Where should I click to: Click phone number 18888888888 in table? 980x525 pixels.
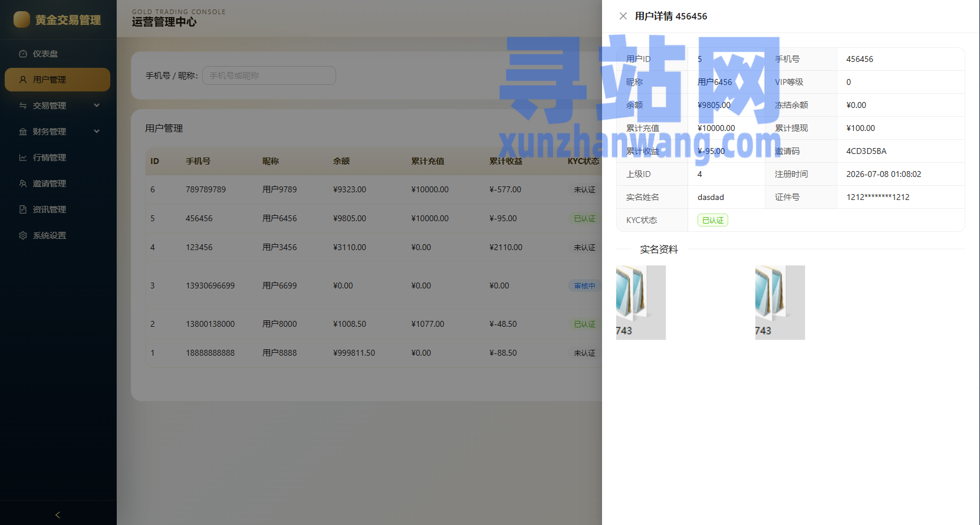coord(210,353)
